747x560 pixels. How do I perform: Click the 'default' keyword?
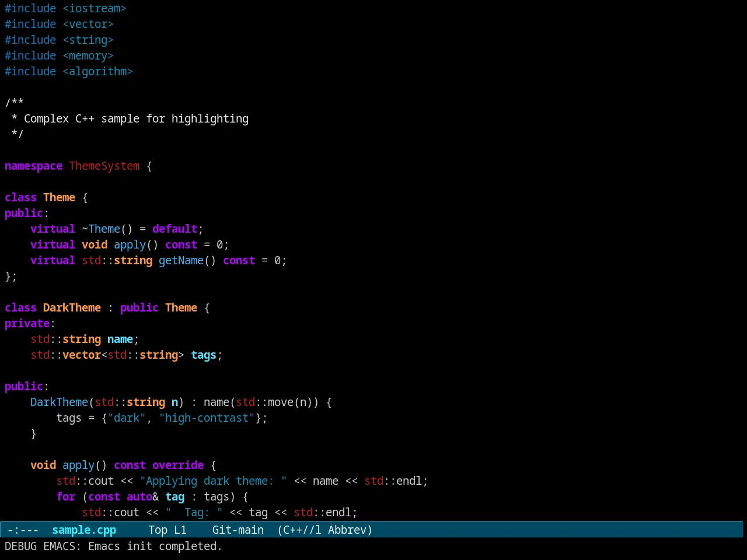[174, 229]
